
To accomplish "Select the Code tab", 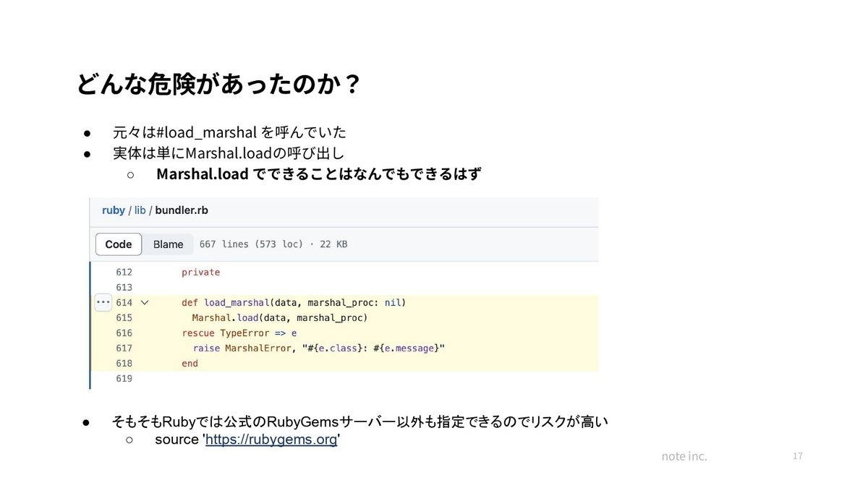I will pyautogui.click(x=118, y=244).
